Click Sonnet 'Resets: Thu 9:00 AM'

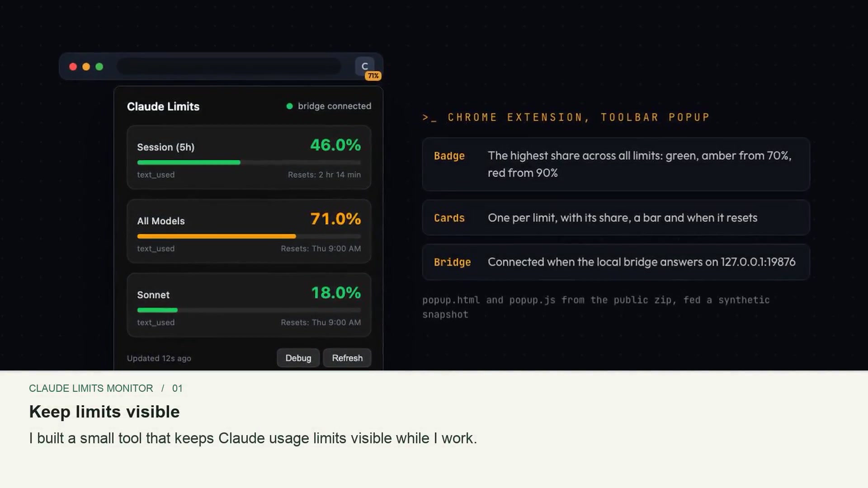tap(321, 323)
